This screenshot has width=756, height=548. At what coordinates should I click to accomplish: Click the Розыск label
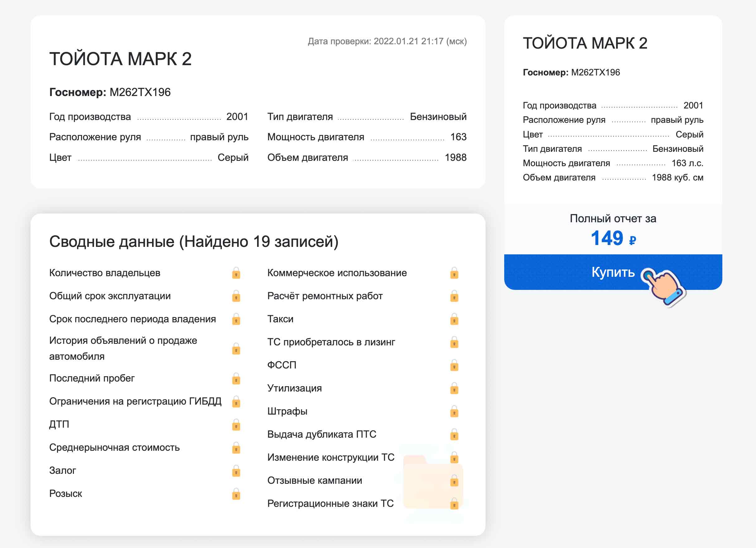tap(66, 493)
